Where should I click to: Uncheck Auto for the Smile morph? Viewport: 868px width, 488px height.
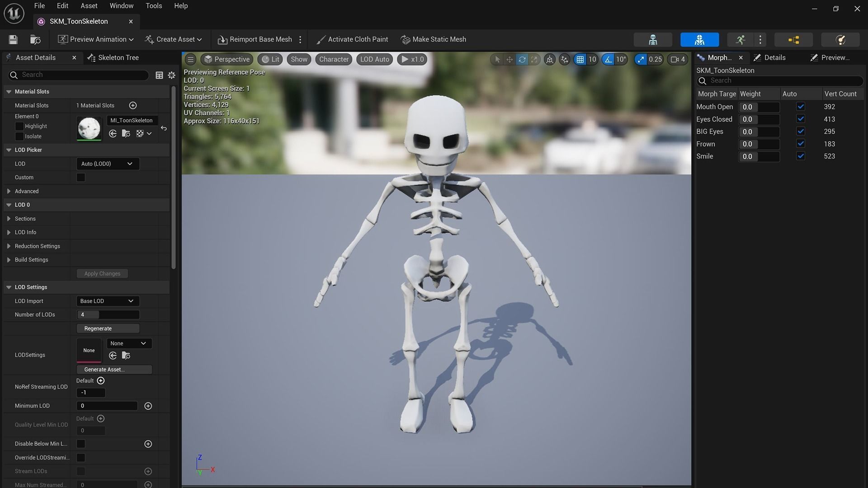(801, 156)
